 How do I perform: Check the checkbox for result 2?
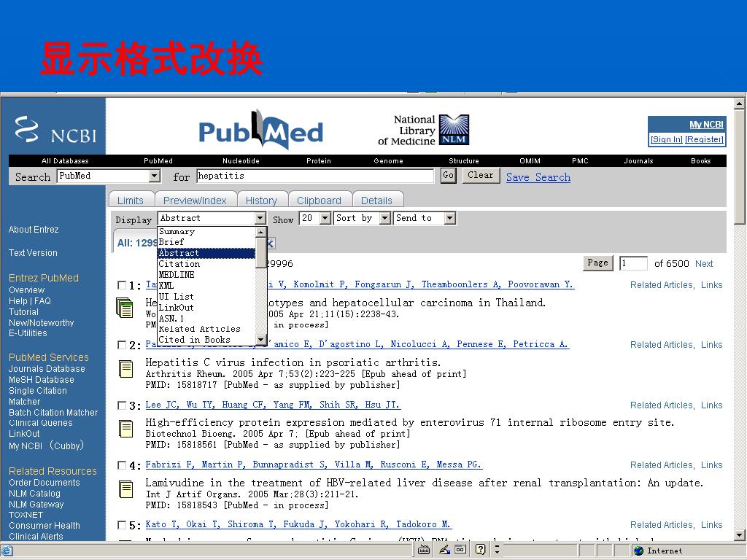(122, 345)
